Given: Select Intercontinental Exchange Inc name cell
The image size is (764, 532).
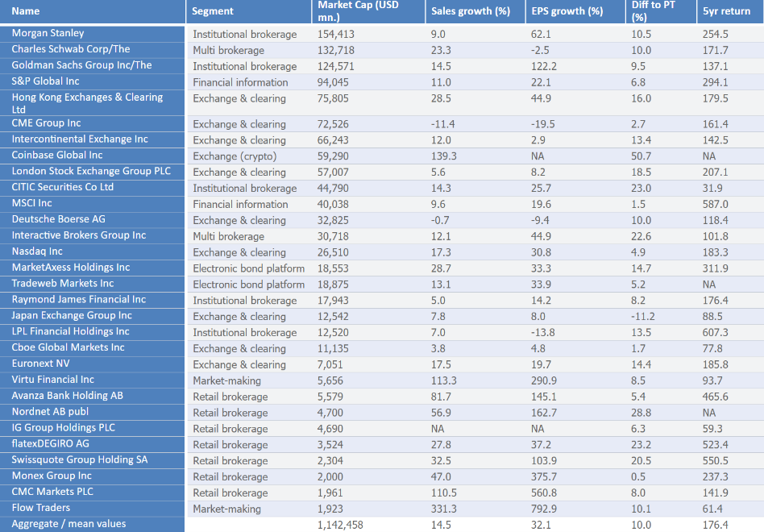Looking at the screenshot, I should (x=80, y=139).
